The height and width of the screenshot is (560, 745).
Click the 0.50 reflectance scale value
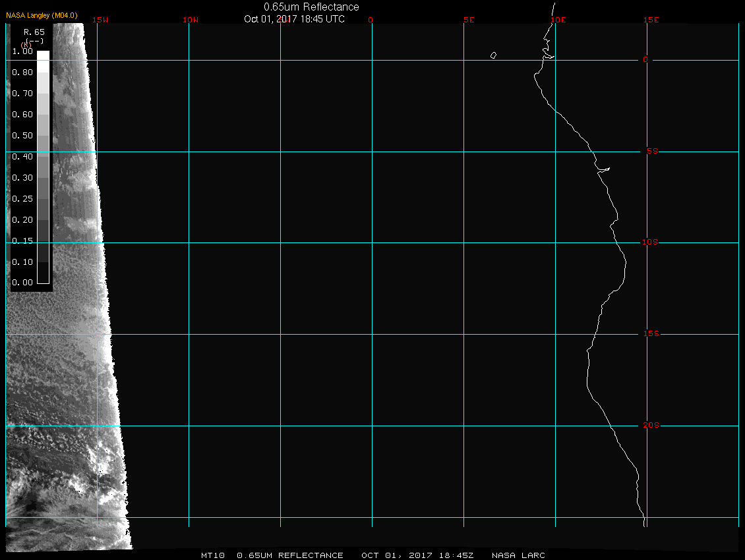pyautogui.click(x=22, y=136)
